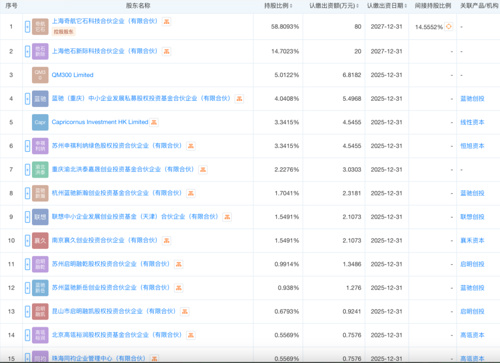Click the row 13 red logo avatar
This screenshot has height=363, width=500.
click(x=40, y=311)
